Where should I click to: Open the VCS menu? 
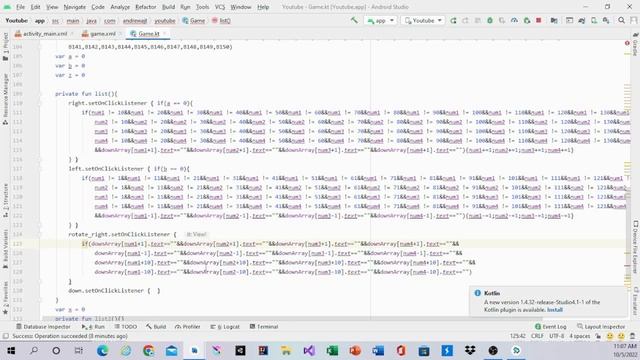[220, 7]
